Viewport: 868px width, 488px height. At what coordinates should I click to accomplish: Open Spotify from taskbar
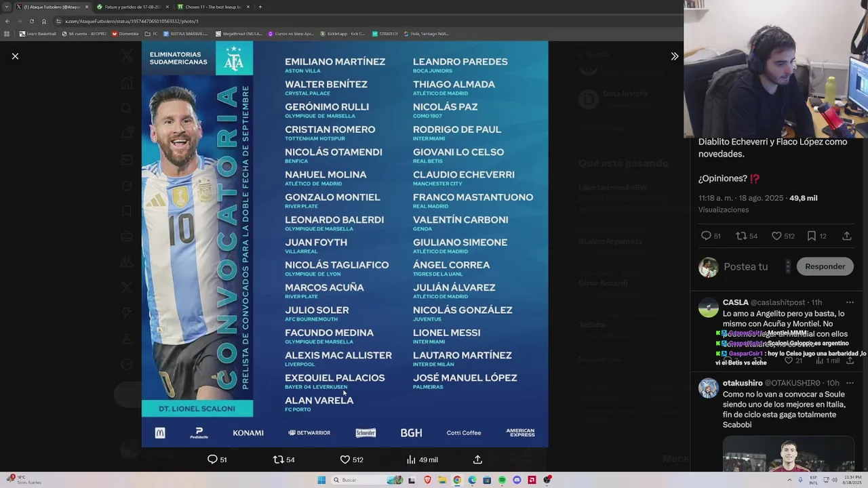(x=502, y=480)
